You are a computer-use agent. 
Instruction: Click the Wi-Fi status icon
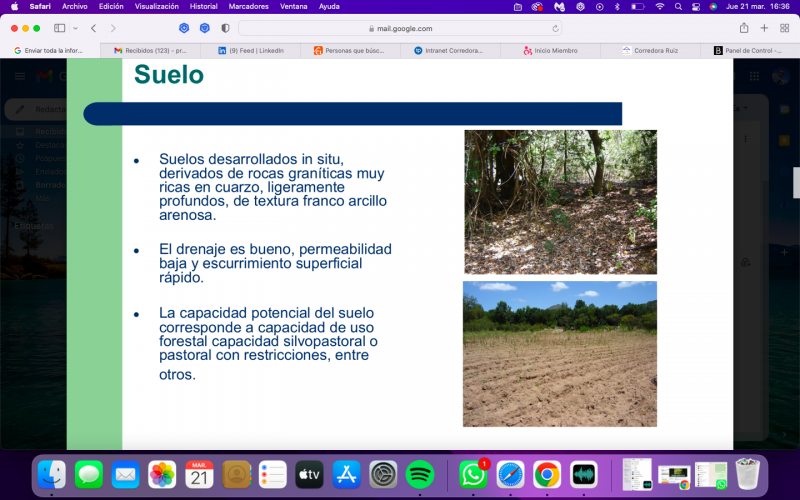[660, 7]
